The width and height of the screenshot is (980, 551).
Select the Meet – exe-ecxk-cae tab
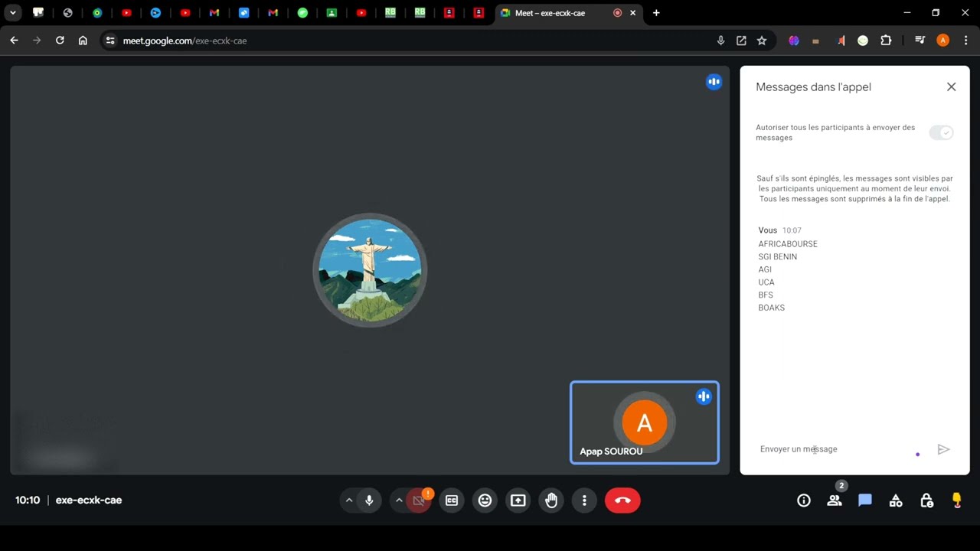[x=568, y=13]
